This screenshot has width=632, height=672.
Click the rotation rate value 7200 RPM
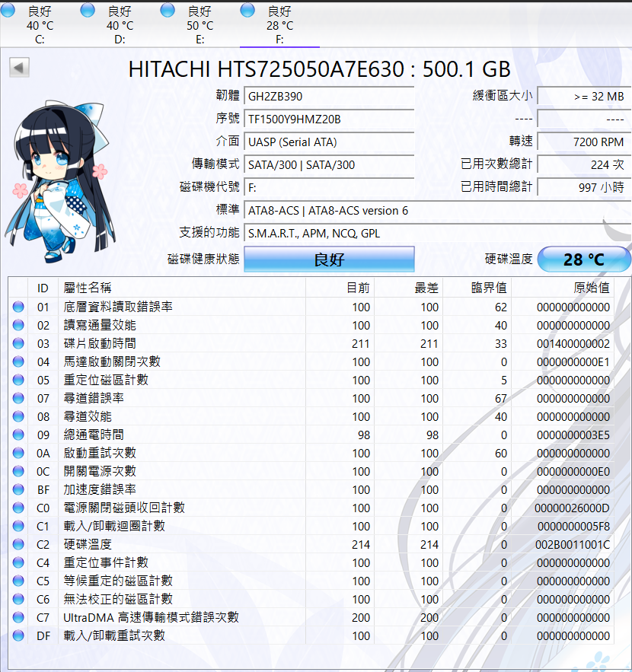(584, 142)
